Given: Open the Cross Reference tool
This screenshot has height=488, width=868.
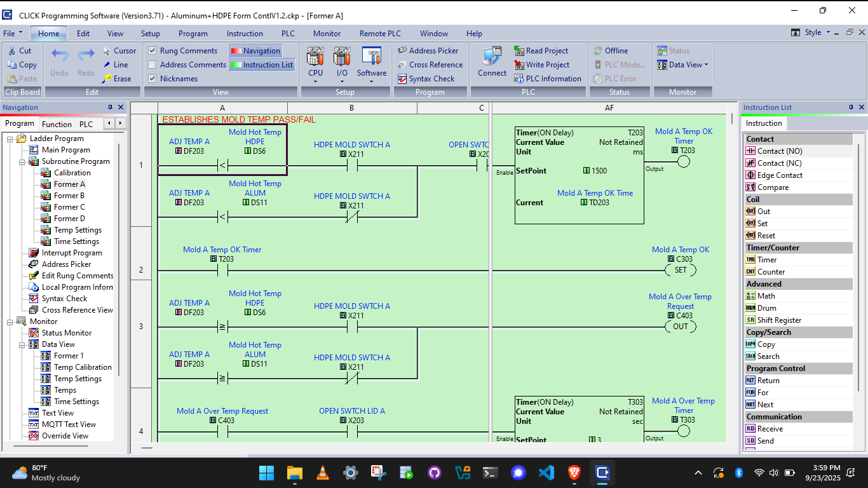Looking at the screenshot, I should coord(431,64).
